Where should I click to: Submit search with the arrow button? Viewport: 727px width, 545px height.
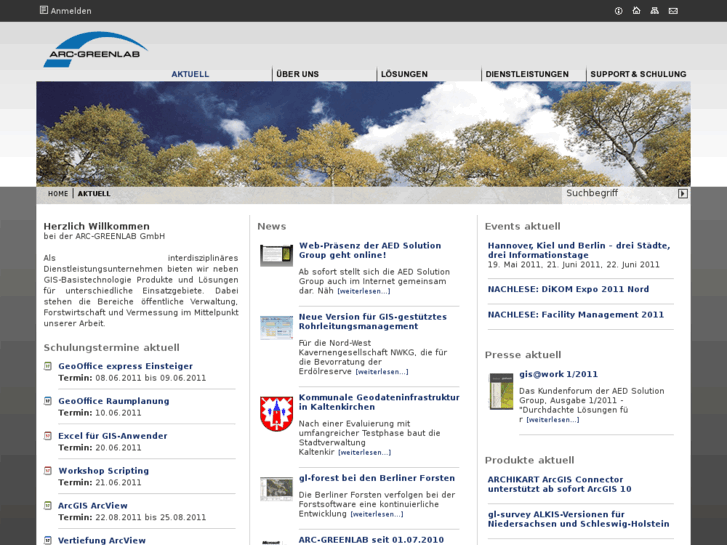pos(682,193)
